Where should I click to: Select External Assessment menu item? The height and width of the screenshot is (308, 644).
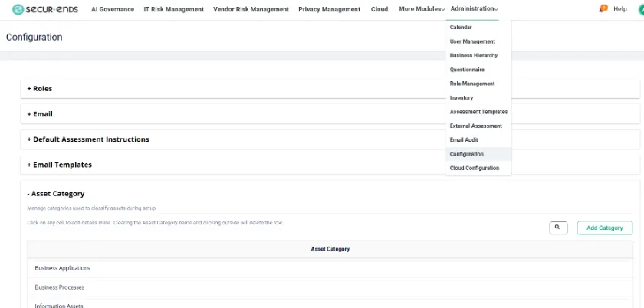(478, 126)
